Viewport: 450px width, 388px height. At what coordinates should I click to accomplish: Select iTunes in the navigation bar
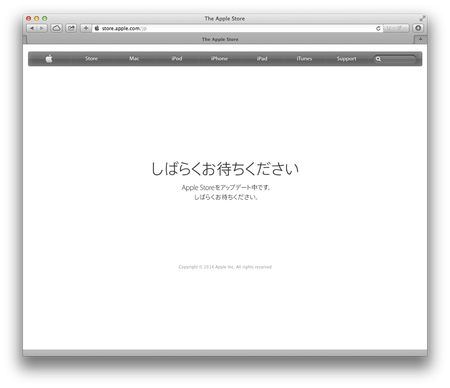pos(304,59)
